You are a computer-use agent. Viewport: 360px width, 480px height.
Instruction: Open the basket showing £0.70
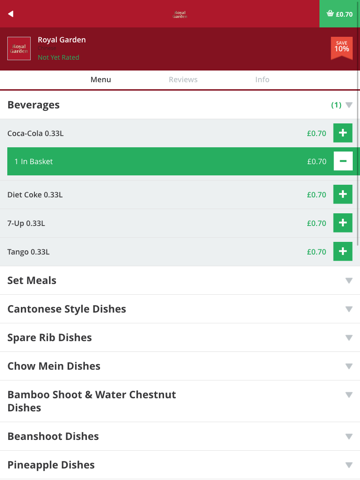pos(340,14)
